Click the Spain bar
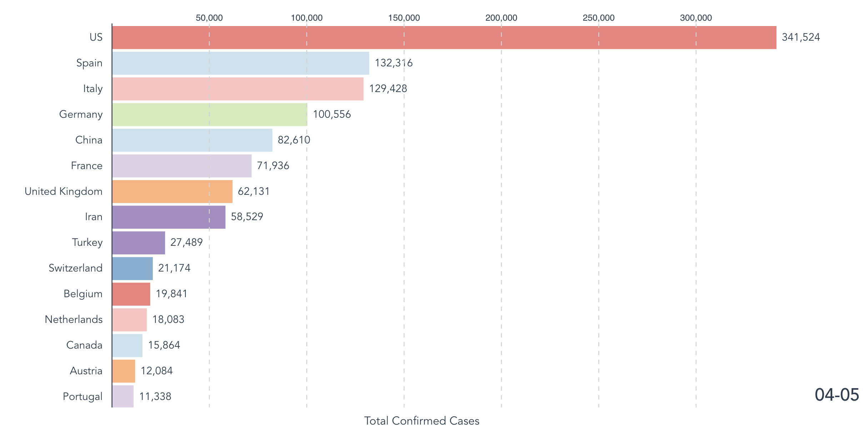This screenshot has height=431, width=868. (x=241, y=63)
